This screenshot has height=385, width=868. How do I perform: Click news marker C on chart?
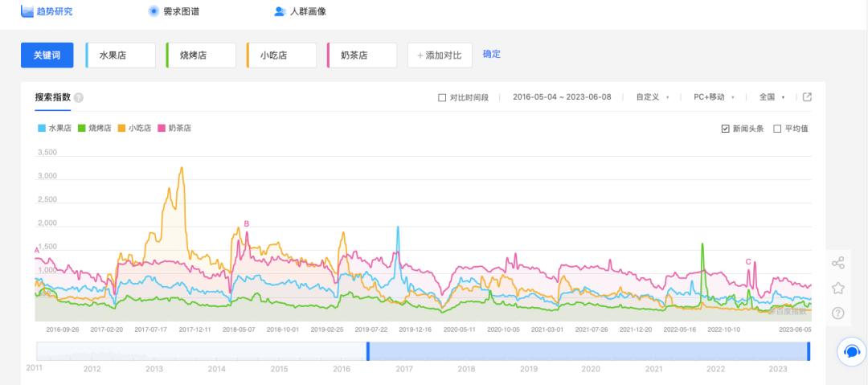(748, 261)
